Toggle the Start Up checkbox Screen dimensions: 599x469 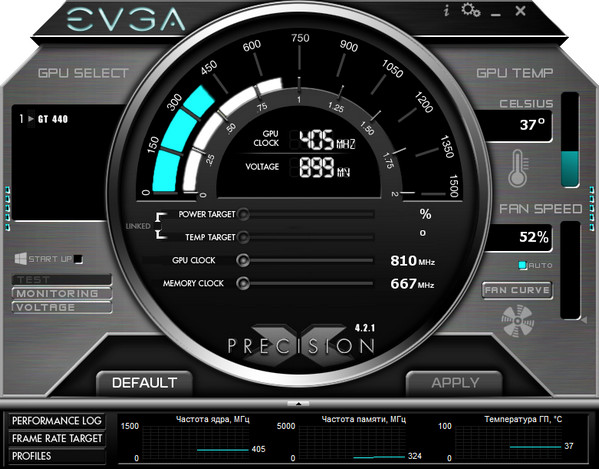(78, 259)
